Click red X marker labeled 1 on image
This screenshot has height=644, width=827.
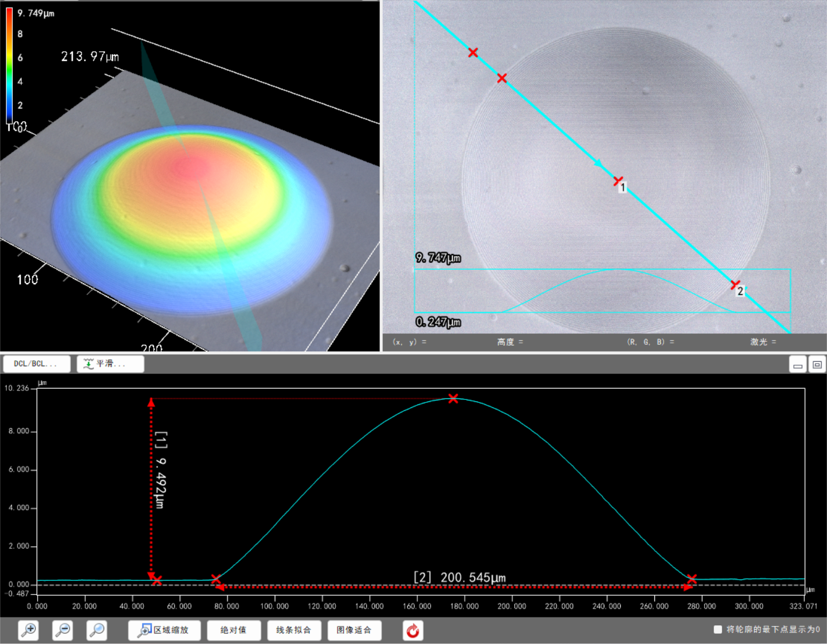618,181
